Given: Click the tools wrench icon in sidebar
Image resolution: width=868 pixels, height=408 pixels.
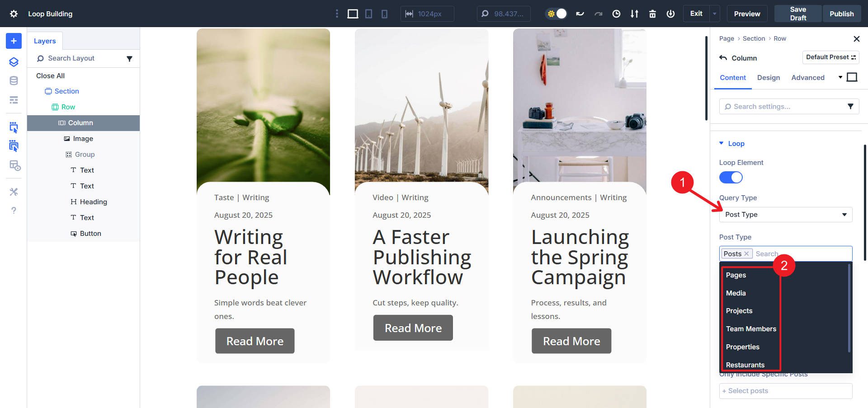Looking at the screenshot, I should coord(14,192).
